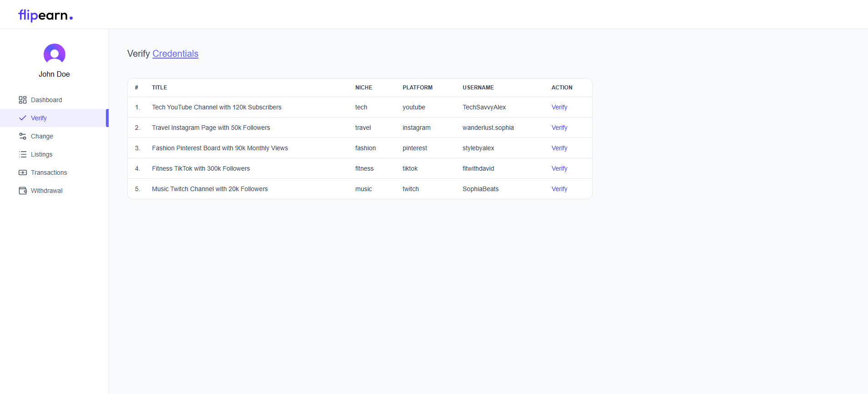
Task: Verify the TechSavvyAlex YouTube listing
Action: tap(559, 107)
